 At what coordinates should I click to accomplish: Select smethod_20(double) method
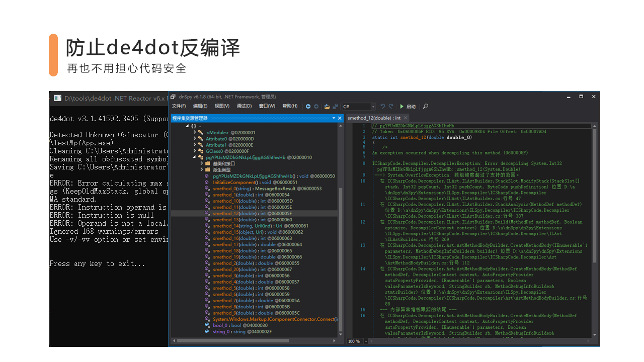(x=252, y=269)
